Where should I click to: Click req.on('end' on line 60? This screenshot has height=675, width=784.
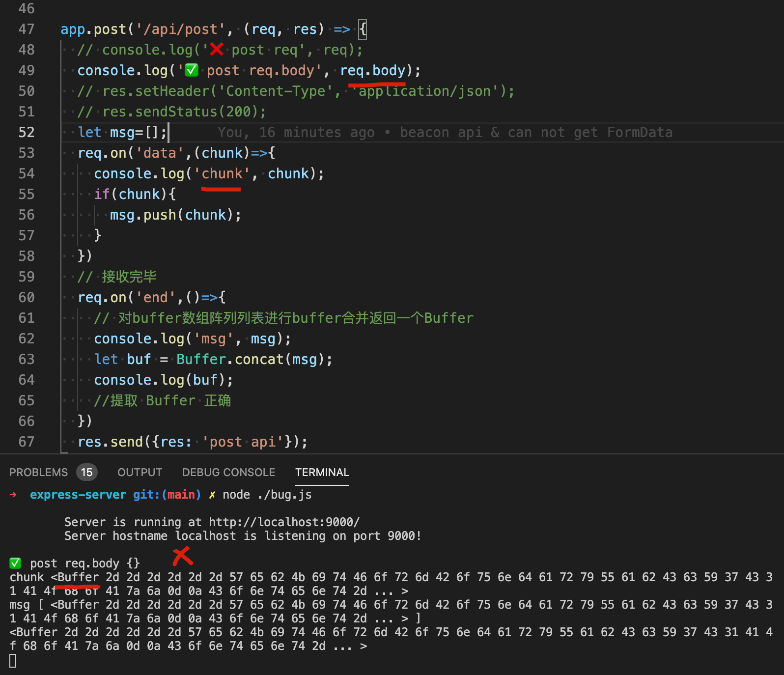click(127, 297)
